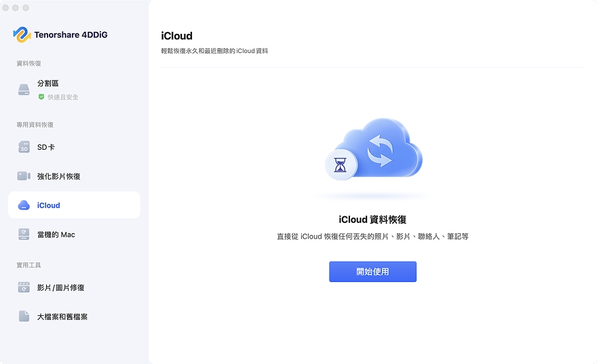Zoom the window with the third traffic-light button
597x364 pixels.
[x=26, y=7]
